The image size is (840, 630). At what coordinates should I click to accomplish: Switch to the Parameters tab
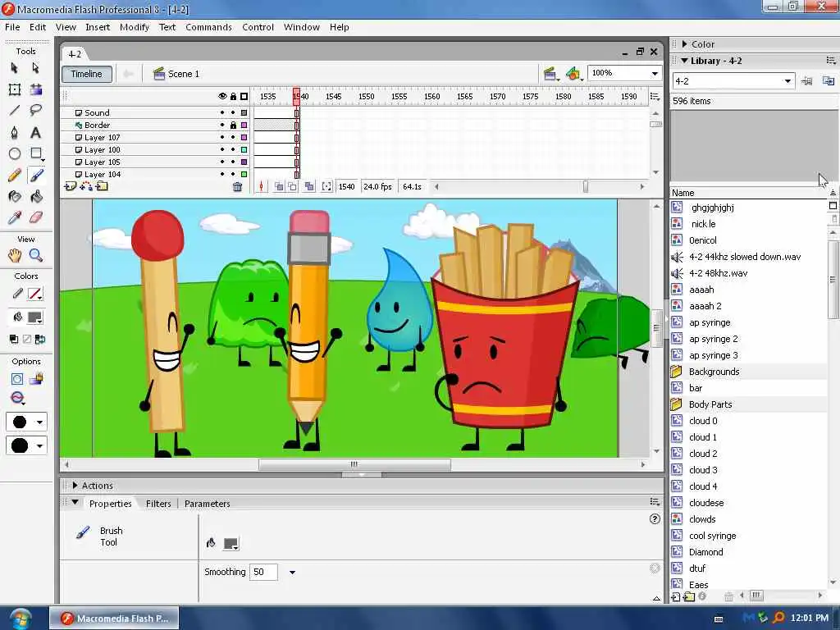(x=208, y=504)
